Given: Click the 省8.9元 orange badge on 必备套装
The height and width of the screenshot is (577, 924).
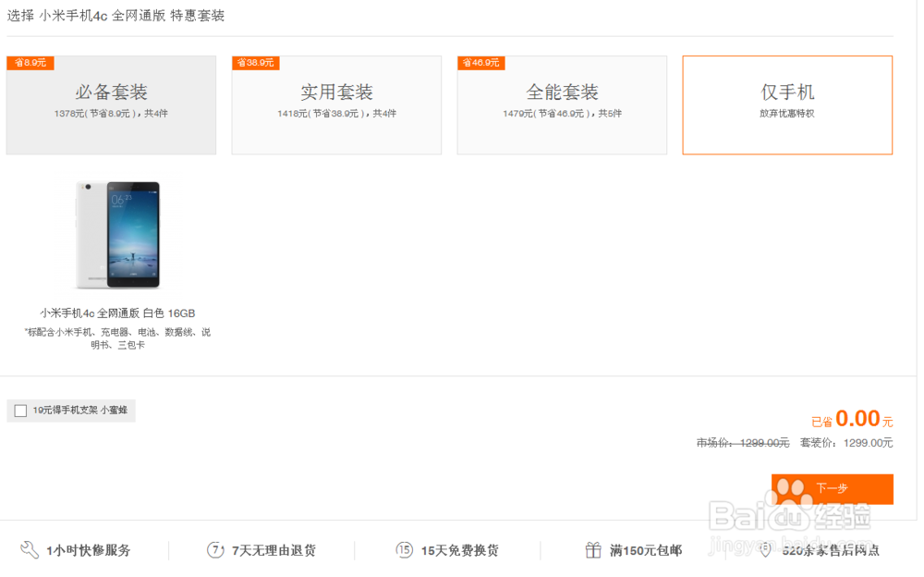Looking at the screenshot, I should pos(30,62).
